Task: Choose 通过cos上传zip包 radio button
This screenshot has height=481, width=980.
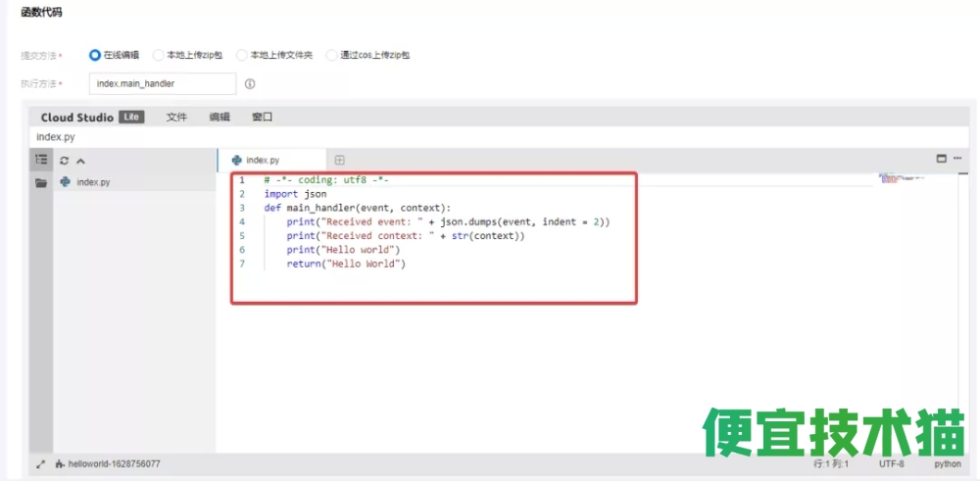Action: 332,55
